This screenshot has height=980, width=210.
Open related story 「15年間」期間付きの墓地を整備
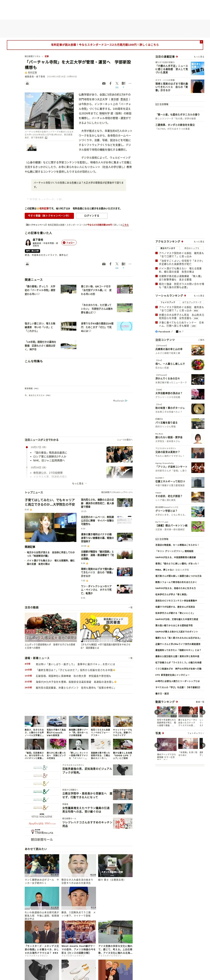(x=40, y=345)
